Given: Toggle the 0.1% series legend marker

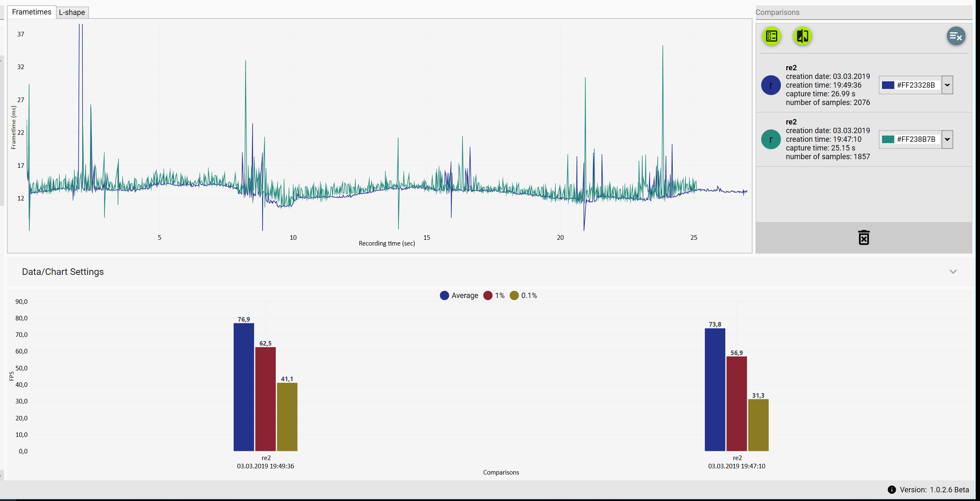Looking at the screenshot, I should [514, 296].
